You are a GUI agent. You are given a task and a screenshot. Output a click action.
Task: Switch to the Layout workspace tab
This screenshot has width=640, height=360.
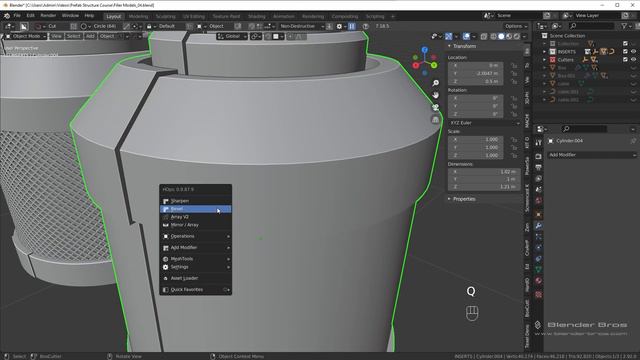click(113, 16)
